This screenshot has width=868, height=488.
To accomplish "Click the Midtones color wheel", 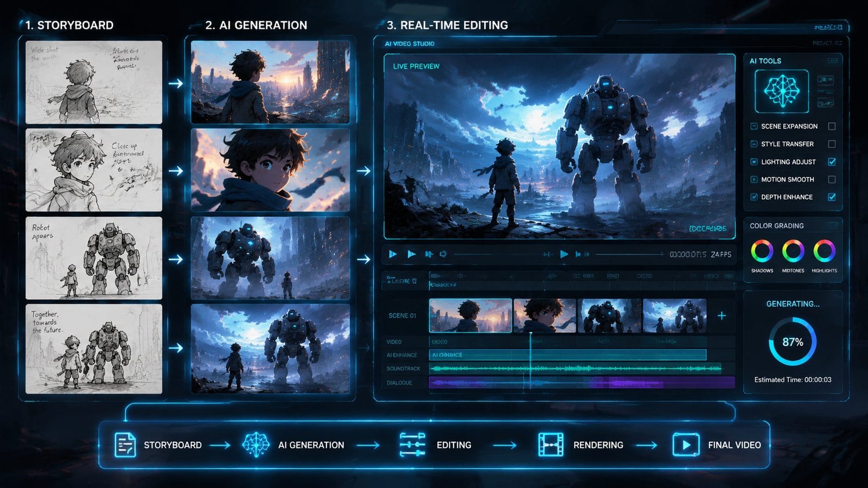I will click(793, 251).
